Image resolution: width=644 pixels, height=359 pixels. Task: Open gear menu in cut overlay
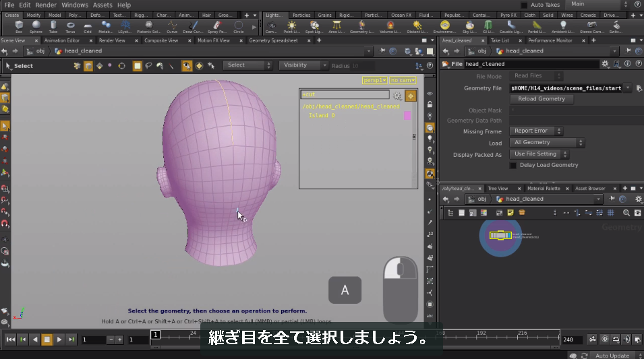(397, 96)
